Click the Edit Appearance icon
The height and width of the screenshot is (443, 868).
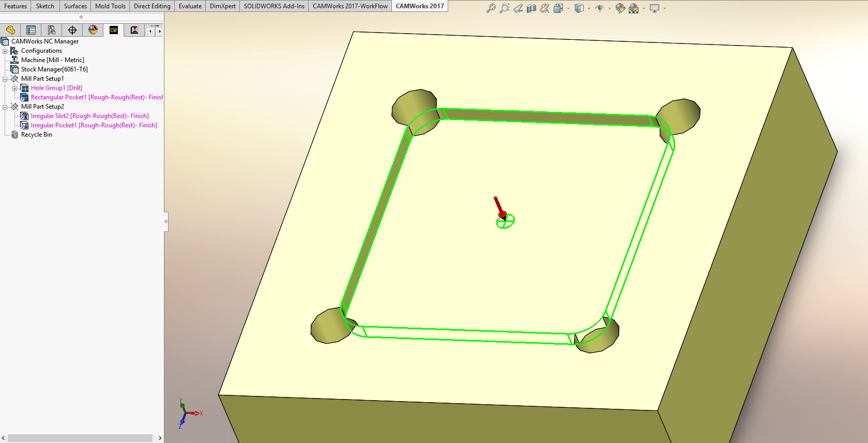[x=620, y=8]
